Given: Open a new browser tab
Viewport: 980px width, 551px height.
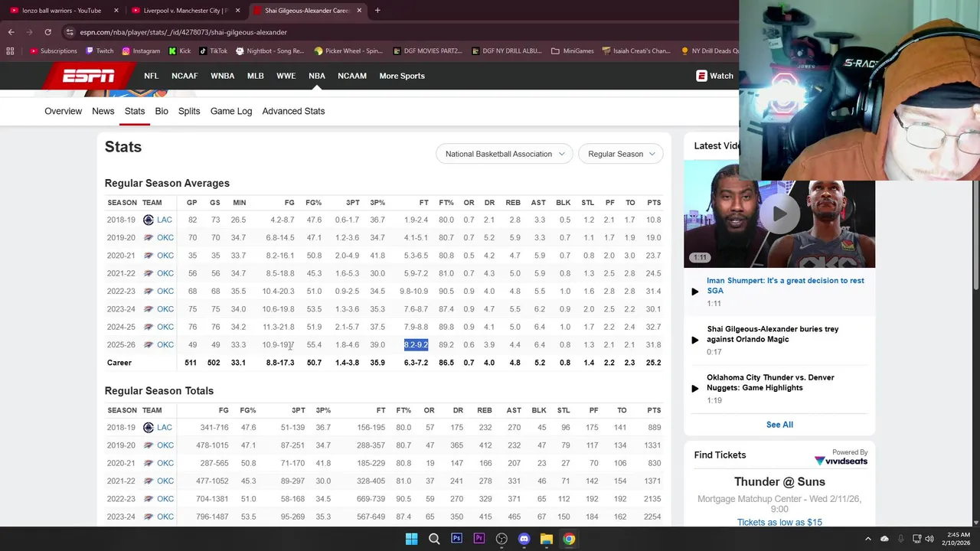Looking at the screenshot, I should pos(377,11).
